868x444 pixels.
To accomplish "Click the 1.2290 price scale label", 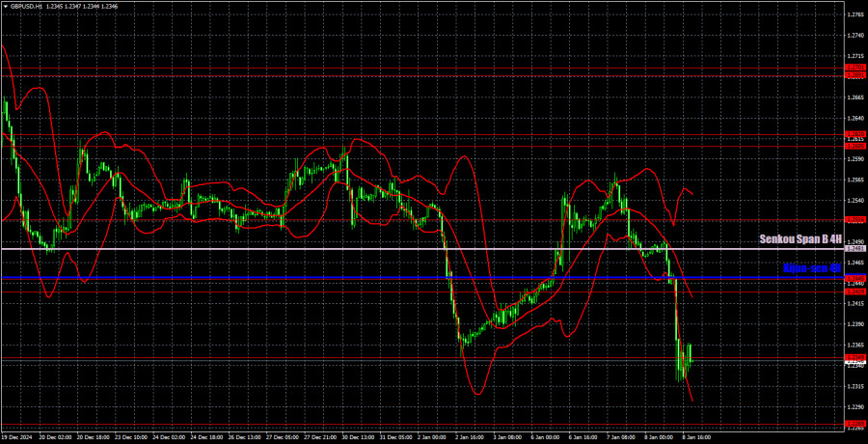I will point(854,407).
